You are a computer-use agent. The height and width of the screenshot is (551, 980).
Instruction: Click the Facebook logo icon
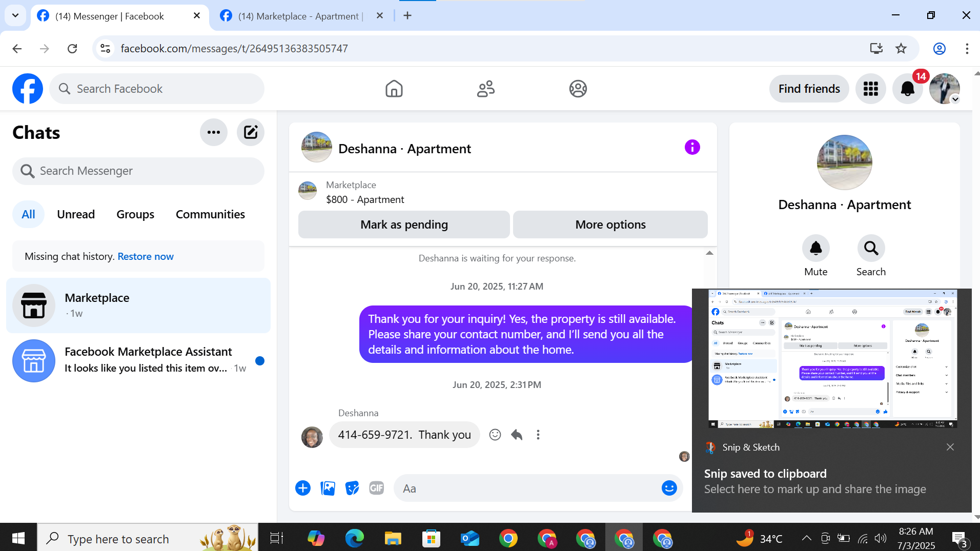28,89
